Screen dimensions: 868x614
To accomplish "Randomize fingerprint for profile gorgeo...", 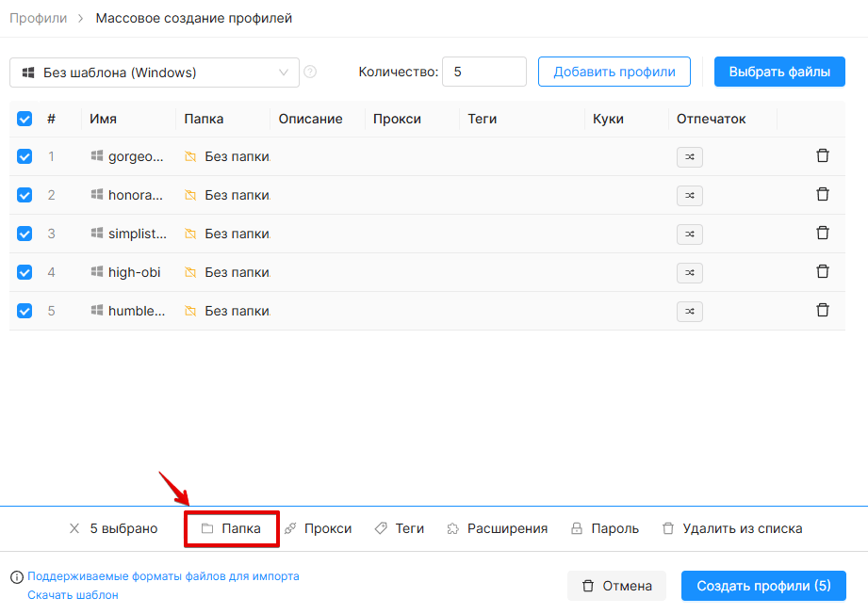I will pyautogui.click(x=689, y=157).
